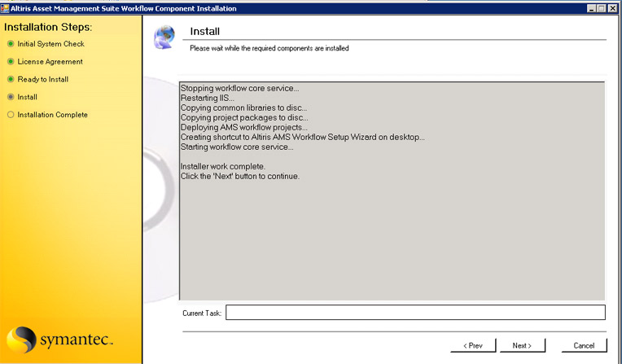This screenshot has height=364, width=622.
Task: Click the < Prev button
Action: pyautogui.click(x=473, y=345)
